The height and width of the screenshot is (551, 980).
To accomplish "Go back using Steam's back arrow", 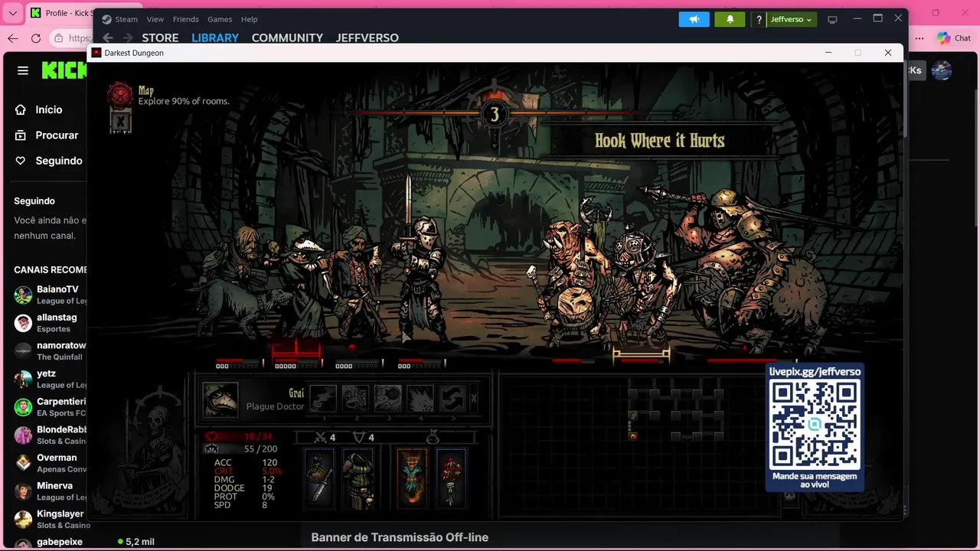I will (108, 37).
